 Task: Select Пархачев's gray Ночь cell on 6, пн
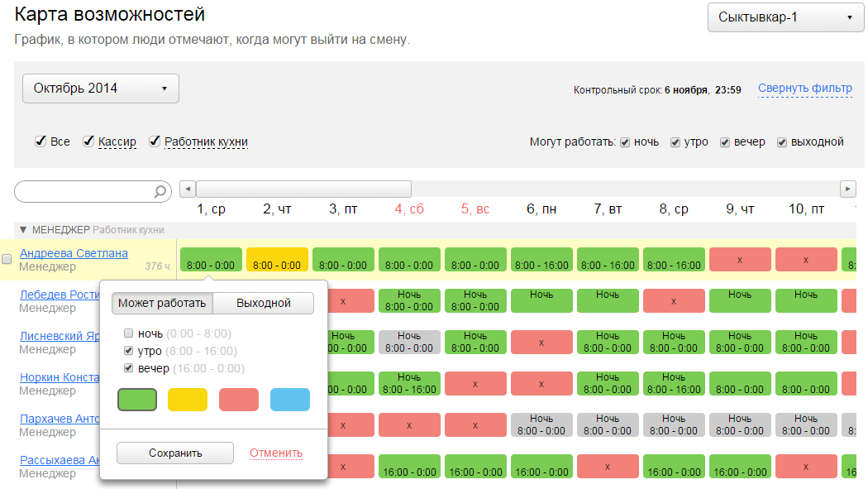coord(541,424)
